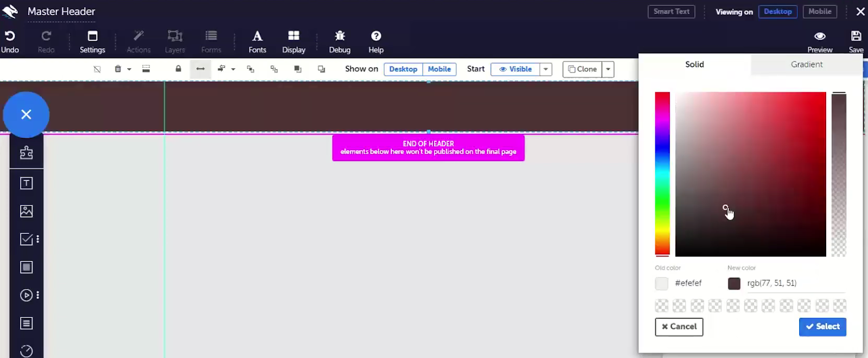Click the rainbow hue slider
Image resolution: width=868 pixels, height=358 pixels.
pos(662,174)
